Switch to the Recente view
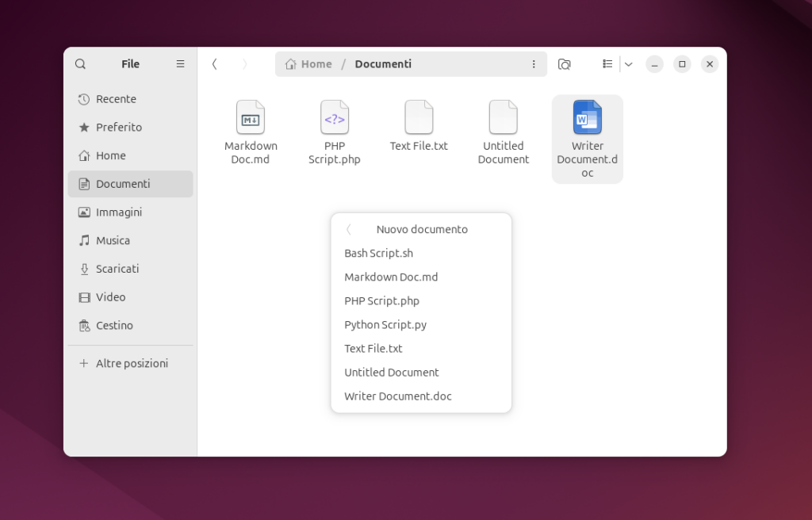The width and height of the screenshot is (812, 520). [x=116, y=99]
